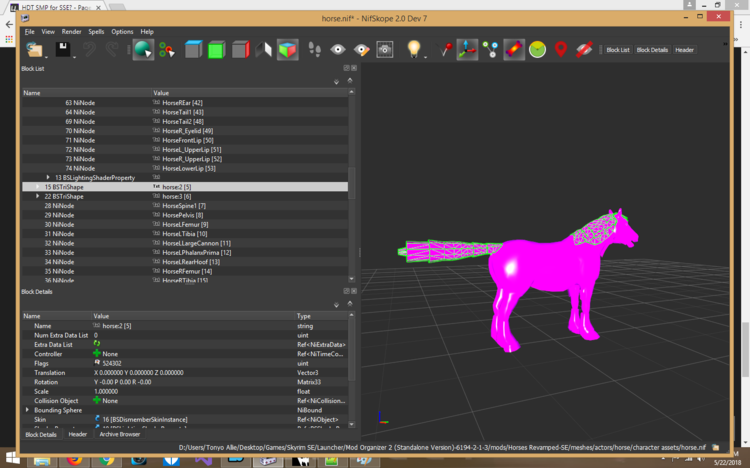The width and height of the screenshot is (750, 468).
Task: Click the Redo arrow icon
Action: click(111, 49)
